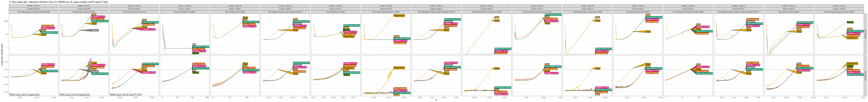Select the "transform improved in #5493" test header
This screenshot has height=102, width=868.
pos(638,12)
